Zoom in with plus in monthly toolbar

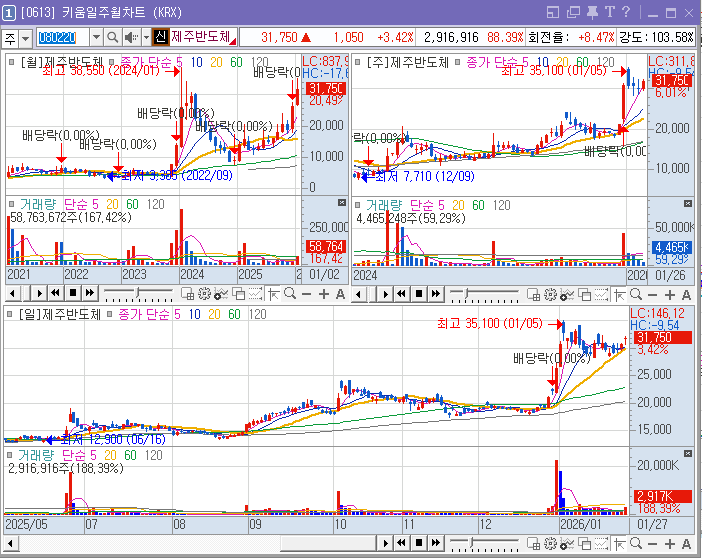tap(324, 294)
